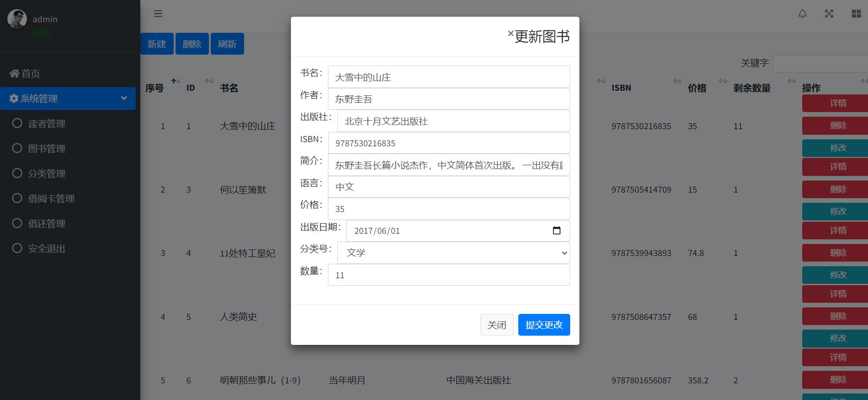The width and height of the screenshot is (868, 400).
Task: Sort table by the 序号 column arrows
Action: pyautogui.click(x=176, y=81)
